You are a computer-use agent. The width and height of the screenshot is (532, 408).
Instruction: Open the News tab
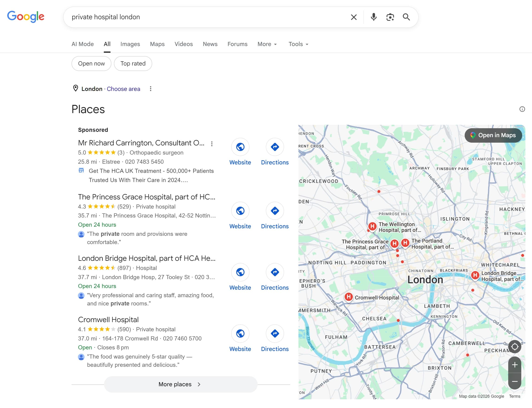click(x=210, y=44)
